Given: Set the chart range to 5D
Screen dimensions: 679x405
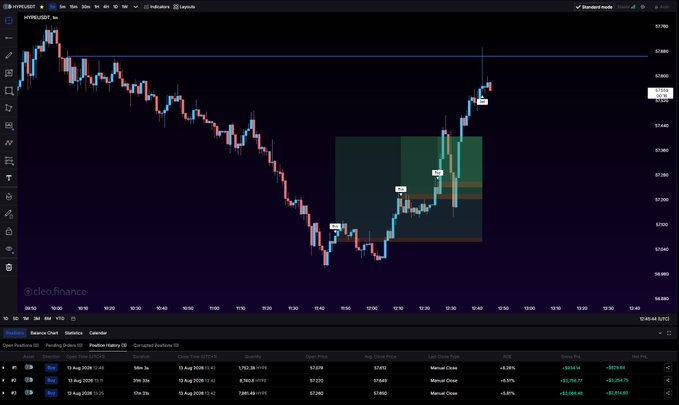Looking at the screenshot, I should point(16,318).
